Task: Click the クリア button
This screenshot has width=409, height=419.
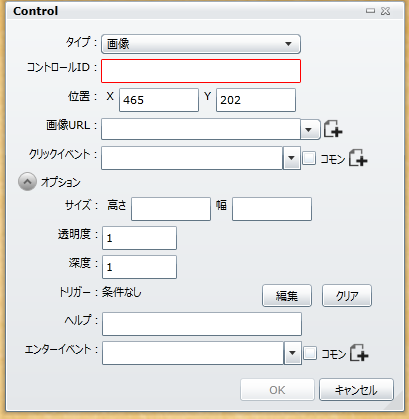Action: (347, 295)
